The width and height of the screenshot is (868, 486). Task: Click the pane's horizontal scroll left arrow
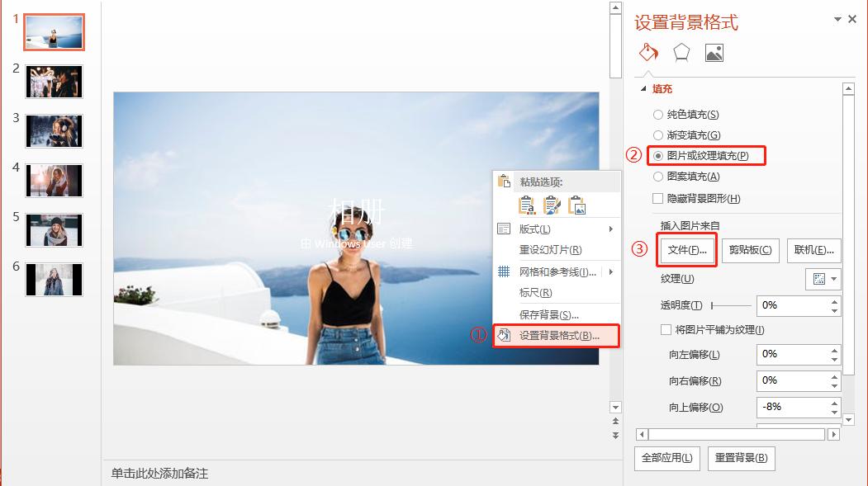[643, 435]
